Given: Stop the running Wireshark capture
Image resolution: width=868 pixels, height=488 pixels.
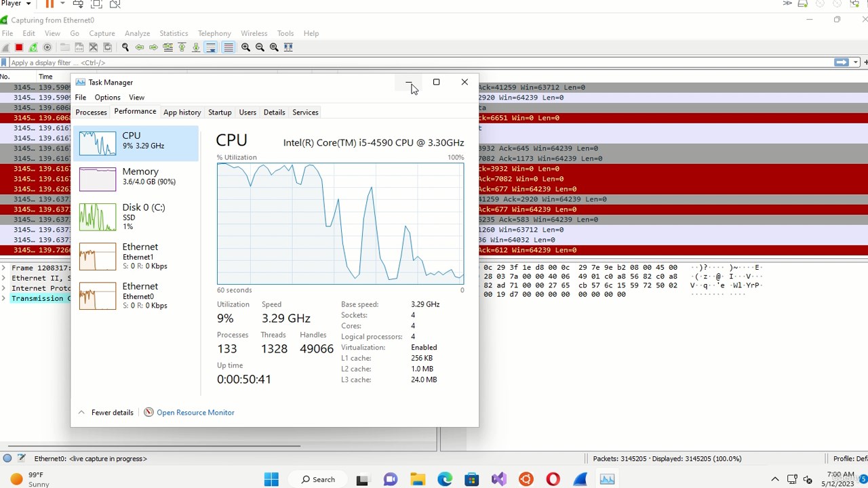Looking at the screenshot, I should pyautogui.click(x=19, y=47).
